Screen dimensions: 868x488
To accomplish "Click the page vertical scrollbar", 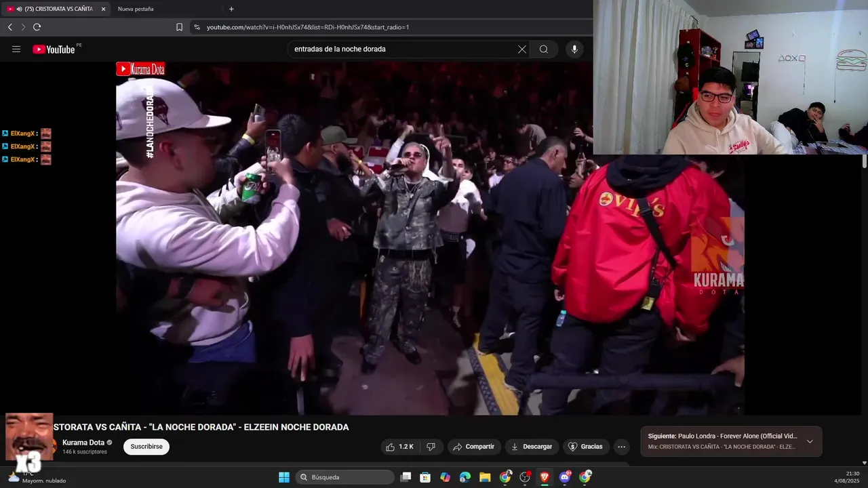I will pos(865,161).
